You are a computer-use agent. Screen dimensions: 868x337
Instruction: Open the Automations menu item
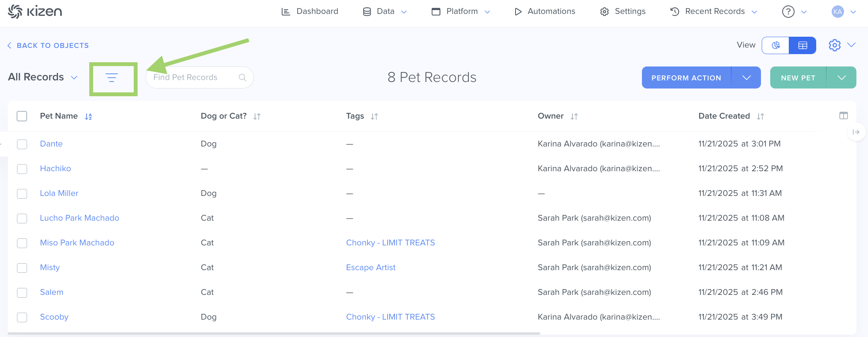[x=545, y=12]
